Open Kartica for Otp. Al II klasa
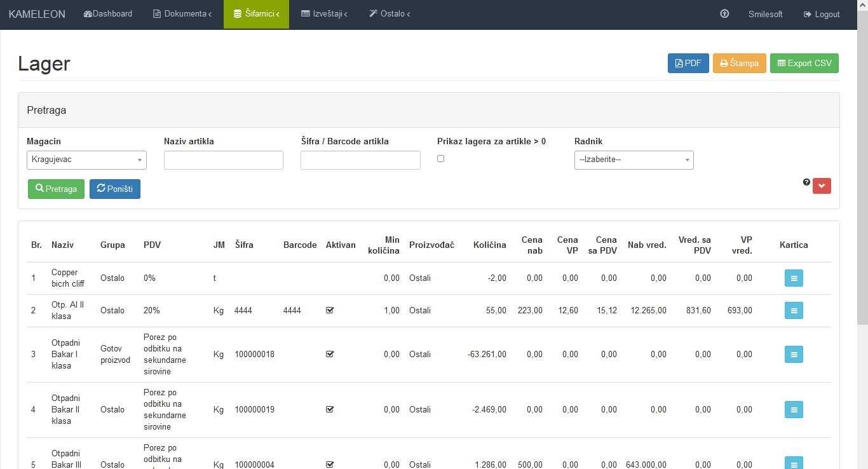The width and height of the screenshot is (868, 469). tap(794, 311)
